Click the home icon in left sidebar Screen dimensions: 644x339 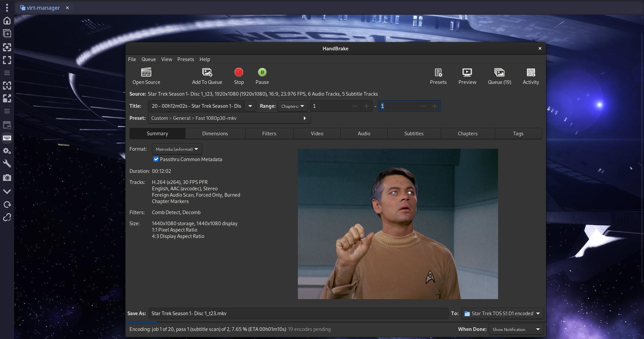pos(7,20)
